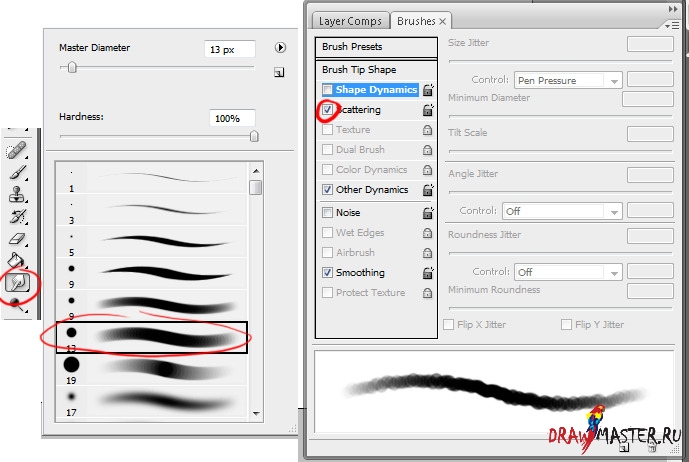
Task: Disable the Scattering checkbox
Action: point(327,109)
